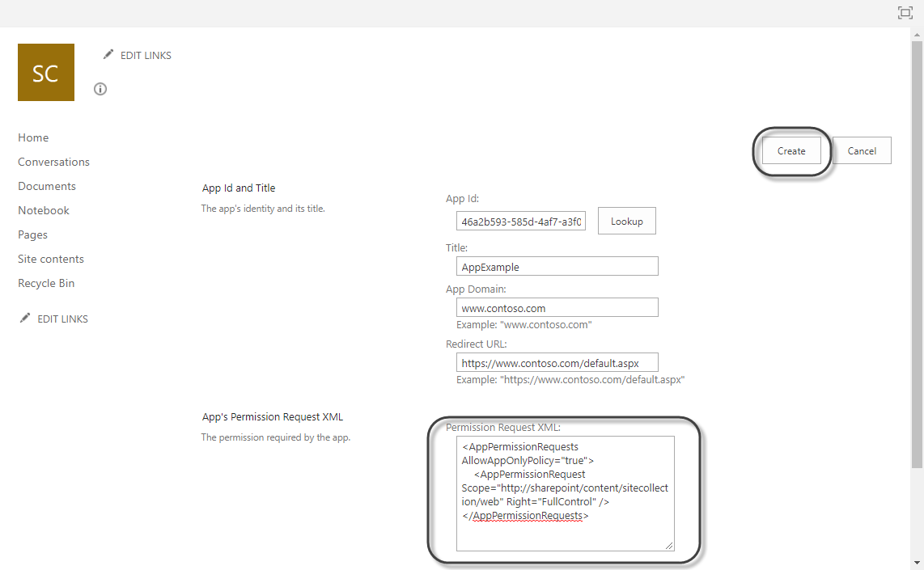
Task: Click the vertical scrollbar thumb
Action: pos(917,253)
